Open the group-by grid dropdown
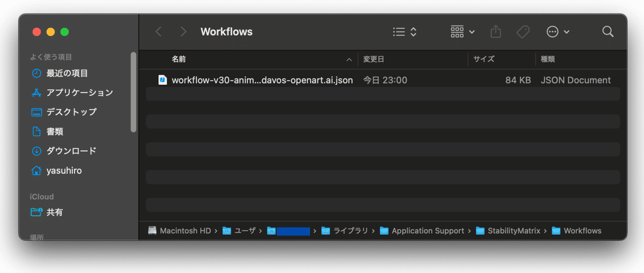Viewport: 644px width, 273px height. click(x=463, y=32)
